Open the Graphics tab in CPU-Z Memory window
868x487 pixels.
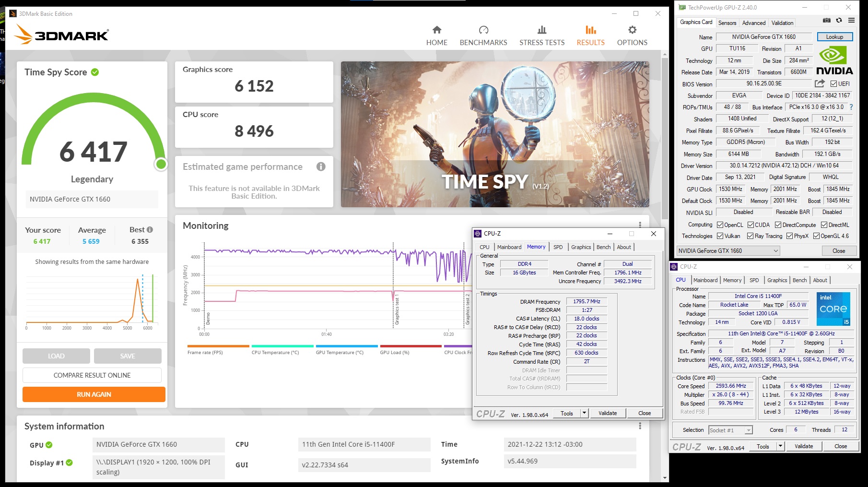point(581,247)
